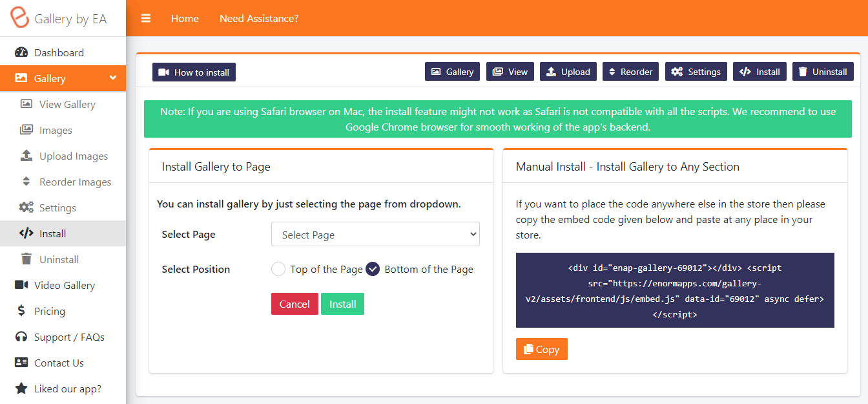The image size is (868, 404).
Task: Click the Gallery toolbar button
Action: 452,72
